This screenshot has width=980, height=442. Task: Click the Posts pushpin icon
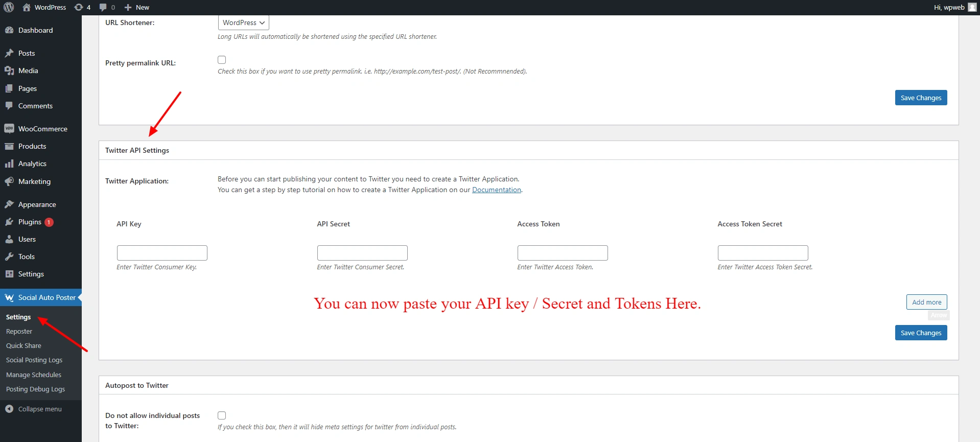(9, 53)
